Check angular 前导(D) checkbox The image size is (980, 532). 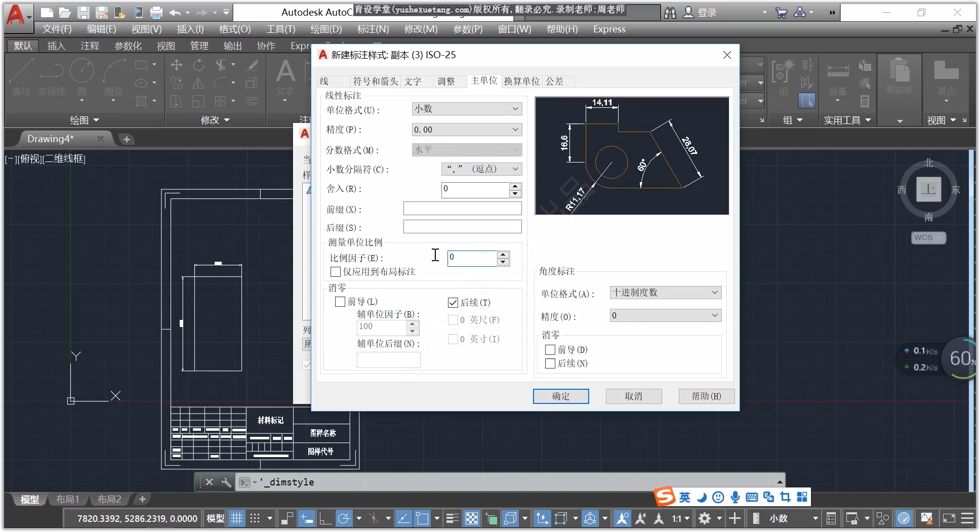point(550,350)
